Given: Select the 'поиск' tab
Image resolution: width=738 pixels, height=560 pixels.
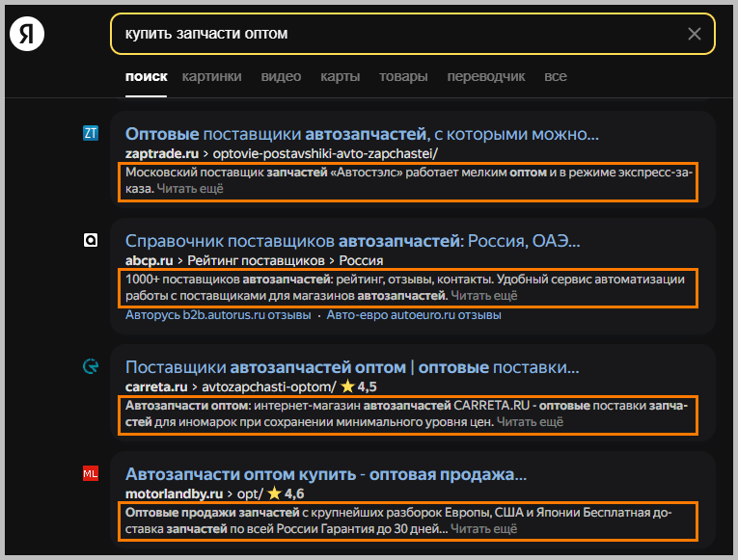Looking at the screenshot, I should (146, 76).
